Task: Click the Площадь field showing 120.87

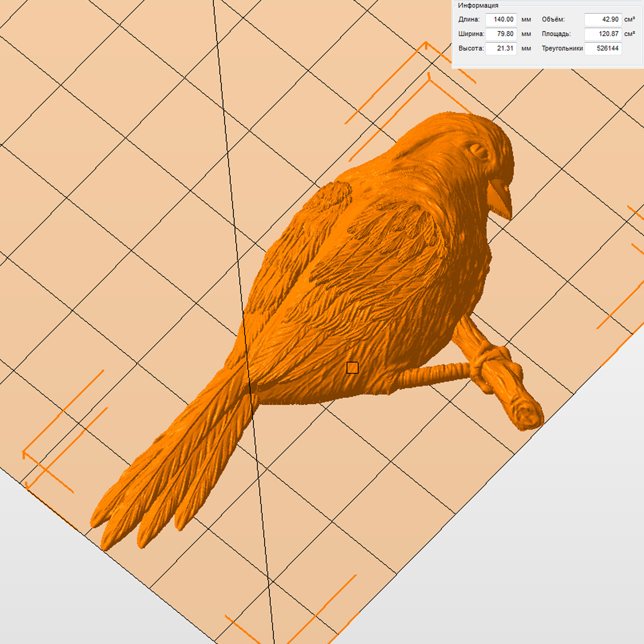Action: (603, 34)
